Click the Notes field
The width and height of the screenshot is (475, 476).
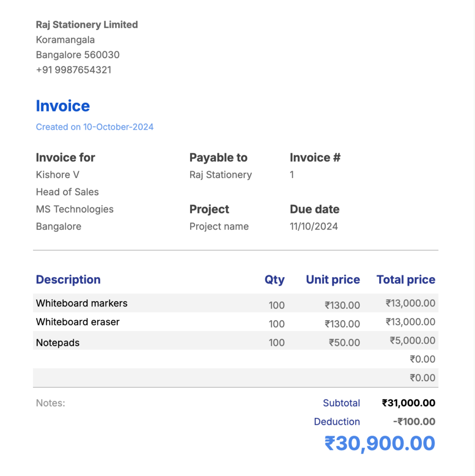51,403
